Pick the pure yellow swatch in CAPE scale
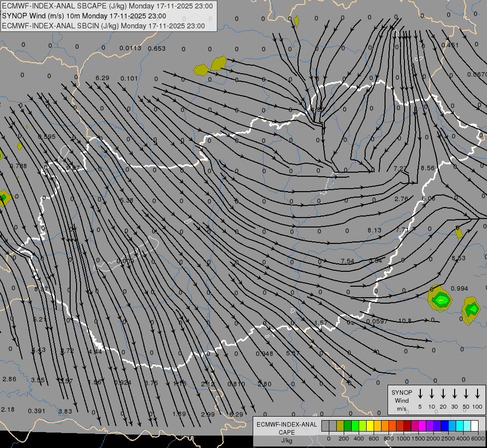487x448 pixels. 370,426
